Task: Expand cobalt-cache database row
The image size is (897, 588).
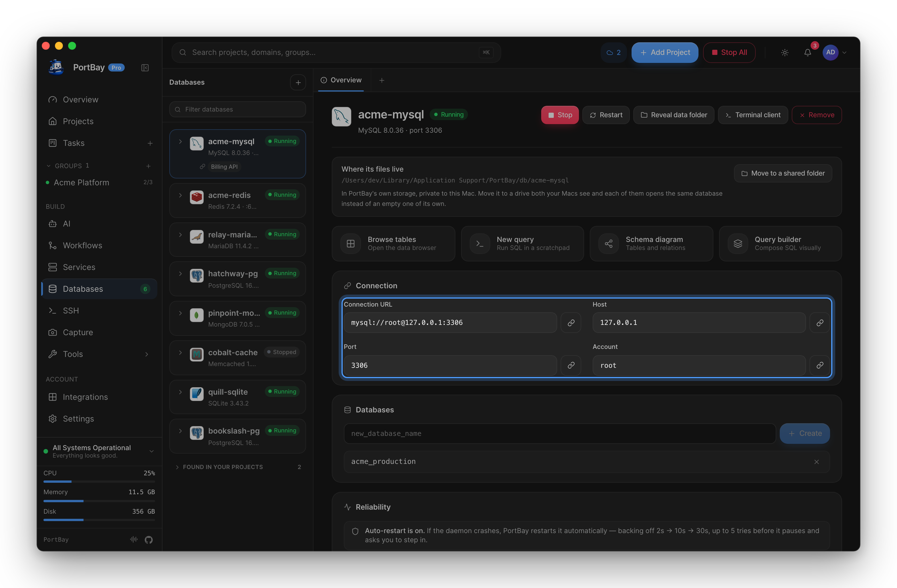Action: tap(180, 352)
